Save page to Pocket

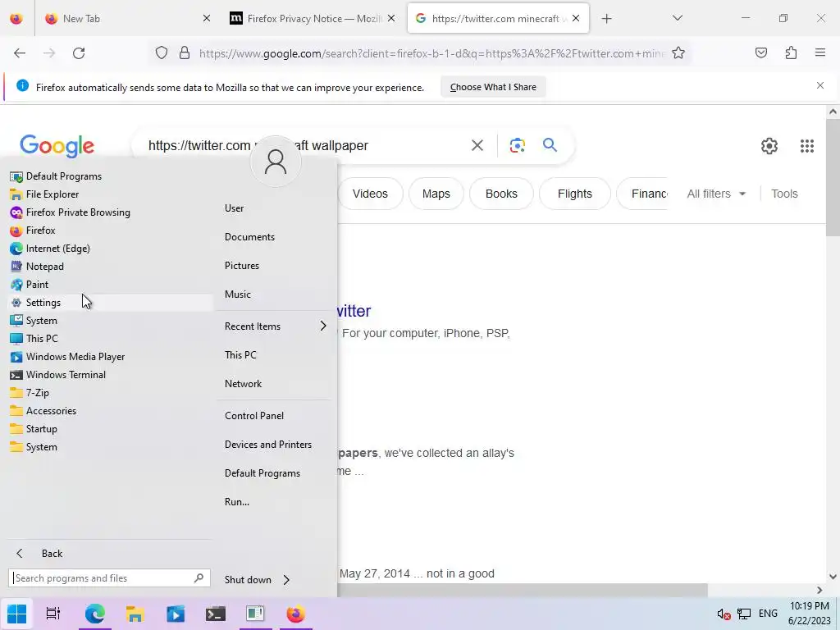pos(761,53)
